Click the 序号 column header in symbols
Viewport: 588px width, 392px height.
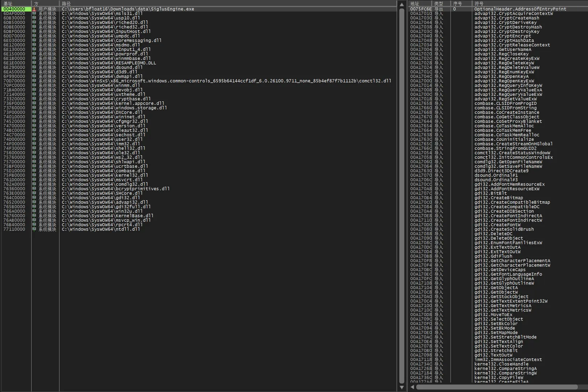461,4
